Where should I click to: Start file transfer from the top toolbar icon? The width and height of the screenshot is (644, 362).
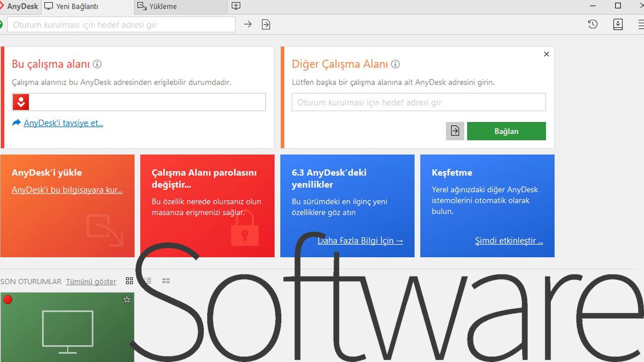point(266,24)
